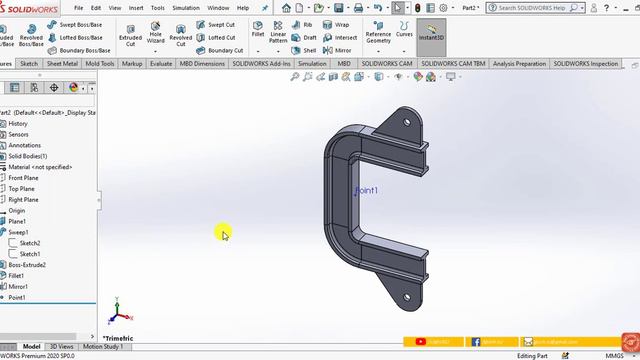This screenshot has width=640, height=360.
Task: Open the Insert menu
Action: [x=136, y=8]
